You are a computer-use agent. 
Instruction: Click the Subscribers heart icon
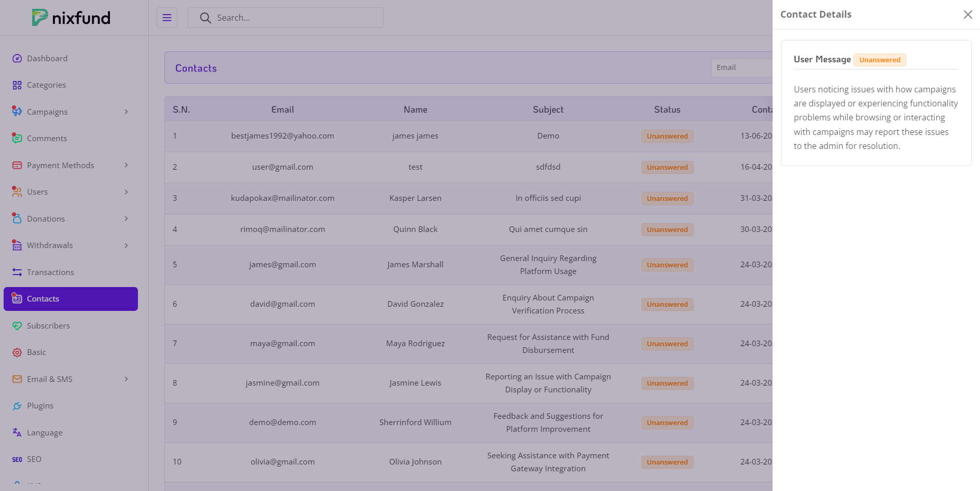(x=17, y=326)
